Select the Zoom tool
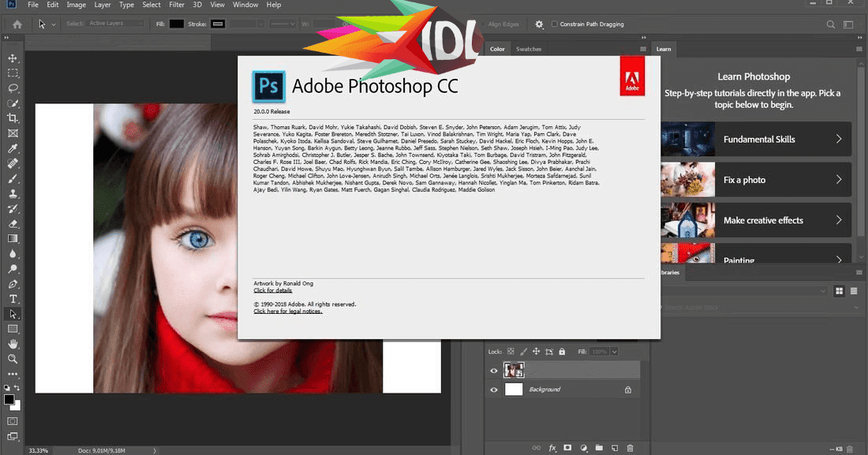Viewport: 868px width, 455px height. point(13,359)
